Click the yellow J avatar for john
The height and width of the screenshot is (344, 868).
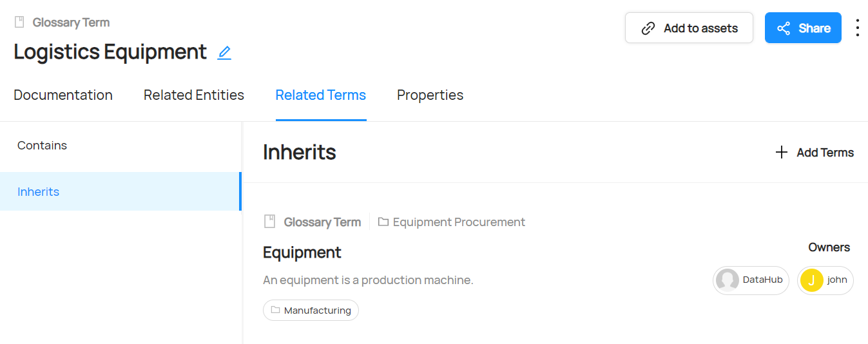point(811,280)
